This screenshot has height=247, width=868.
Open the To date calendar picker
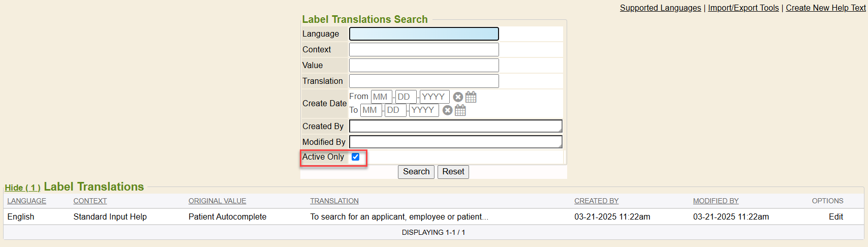coord(460,110)
